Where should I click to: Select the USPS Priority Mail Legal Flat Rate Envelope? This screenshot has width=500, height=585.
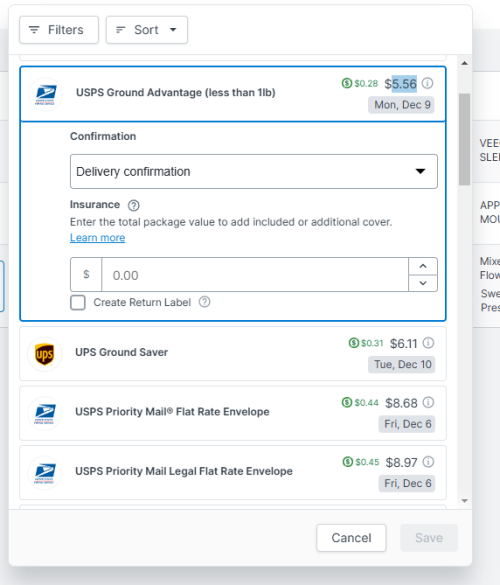(x=233, y=473)
